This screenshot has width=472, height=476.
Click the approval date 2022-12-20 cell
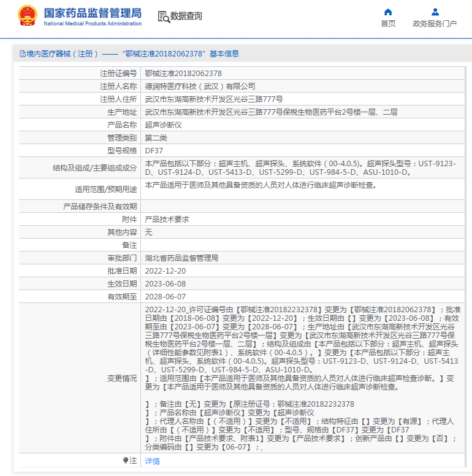(165, 271)
